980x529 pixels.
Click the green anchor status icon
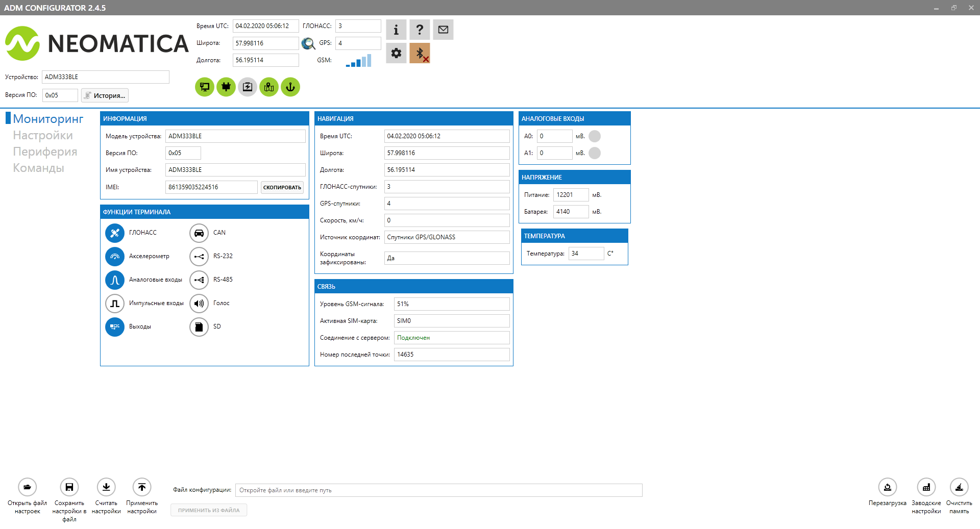coord(290,87)
